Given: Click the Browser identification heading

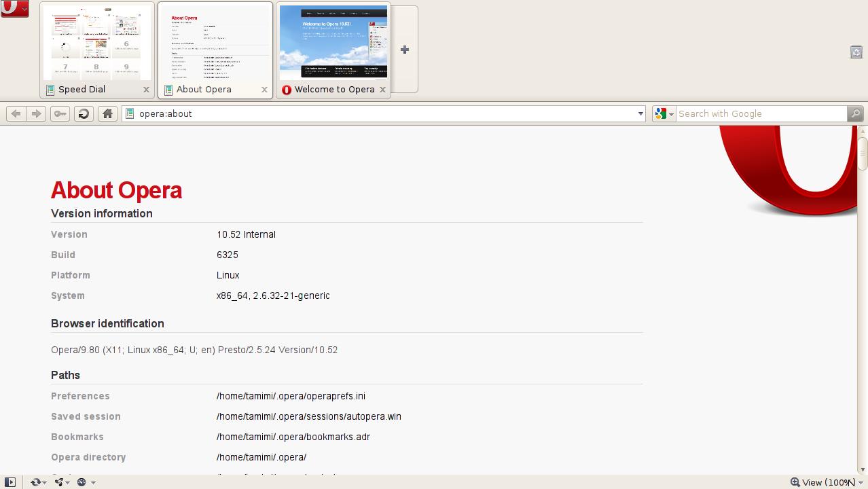Looking at the screenshot, I should click(x=107, y=323).
